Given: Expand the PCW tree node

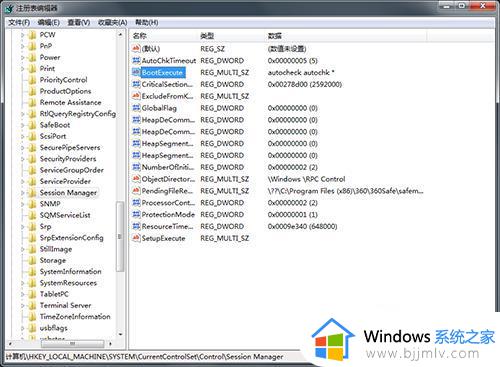Looking at the screenshot, I should pos(23,35).
